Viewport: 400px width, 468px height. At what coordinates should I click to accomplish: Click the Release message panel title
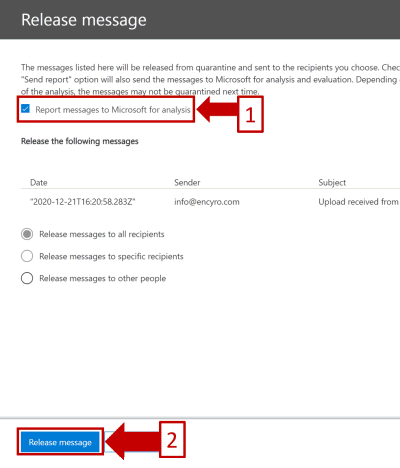(84, 20)
